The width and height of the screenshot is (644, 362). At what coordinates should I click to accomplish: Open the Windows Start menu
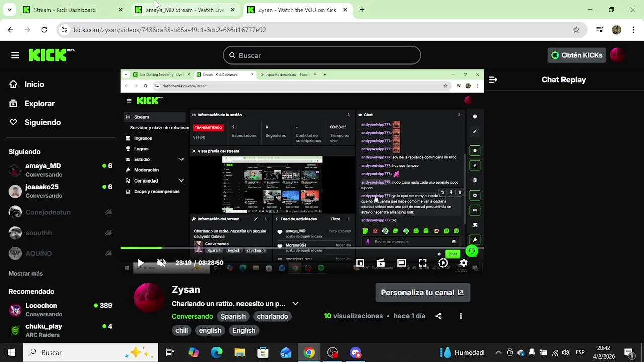pos(11,353)
